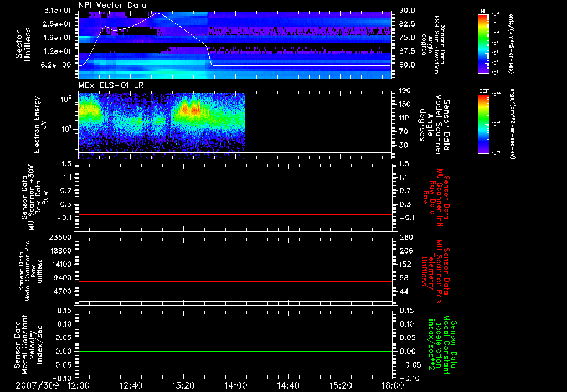
Task: Click the 12:40 time axis label
Action: (131, 385)
